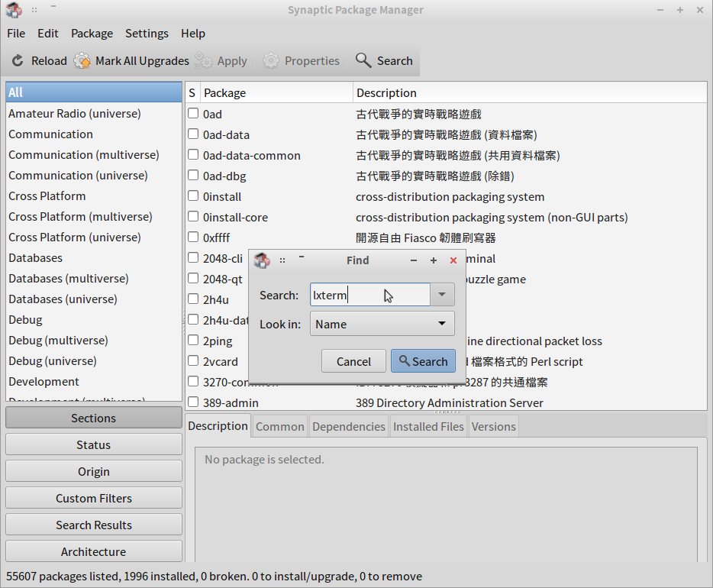Select Communication (multiverse) section
Screen dimensions: 713x588
[x=94, y=154]
